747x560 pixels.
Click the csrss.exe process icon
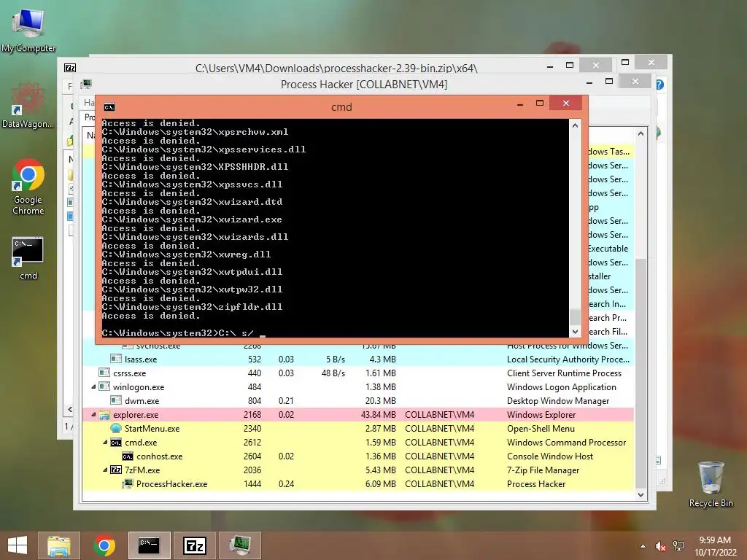(x=104, y=373)
